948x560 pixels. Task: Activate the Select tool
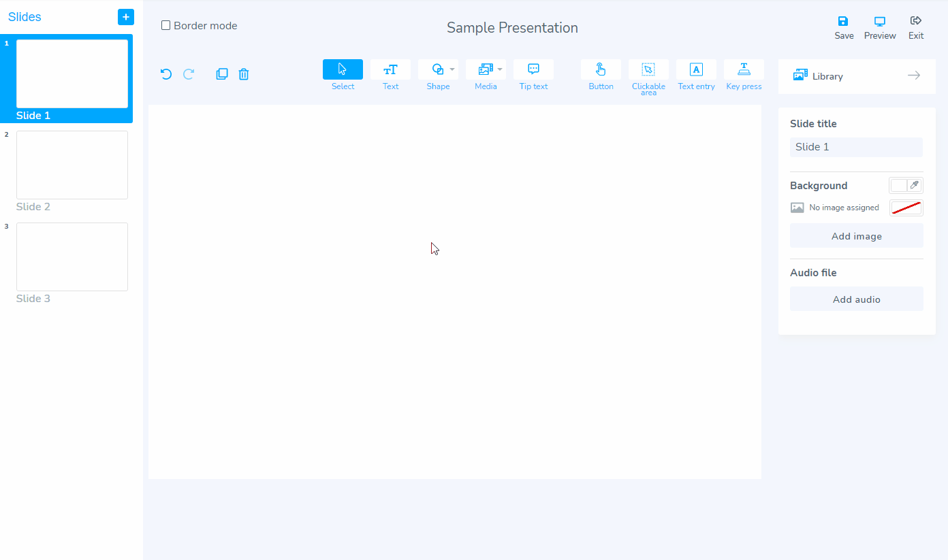[343, 69]
